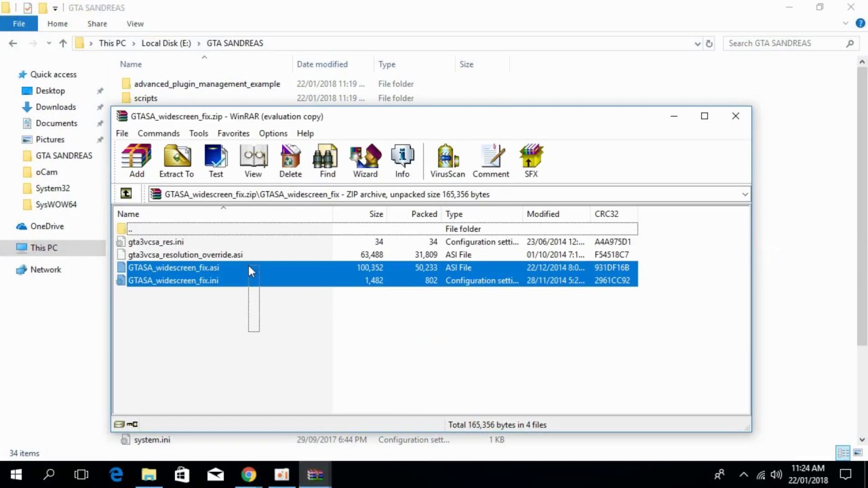This screenshot has height=488, width=868.
Task: Open Action Center notifications
Action: [x=846, y=474]
